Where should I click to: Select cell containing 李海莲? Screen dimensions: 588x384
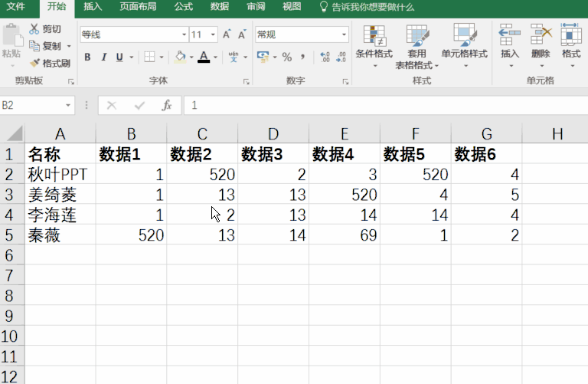(60, 215)
